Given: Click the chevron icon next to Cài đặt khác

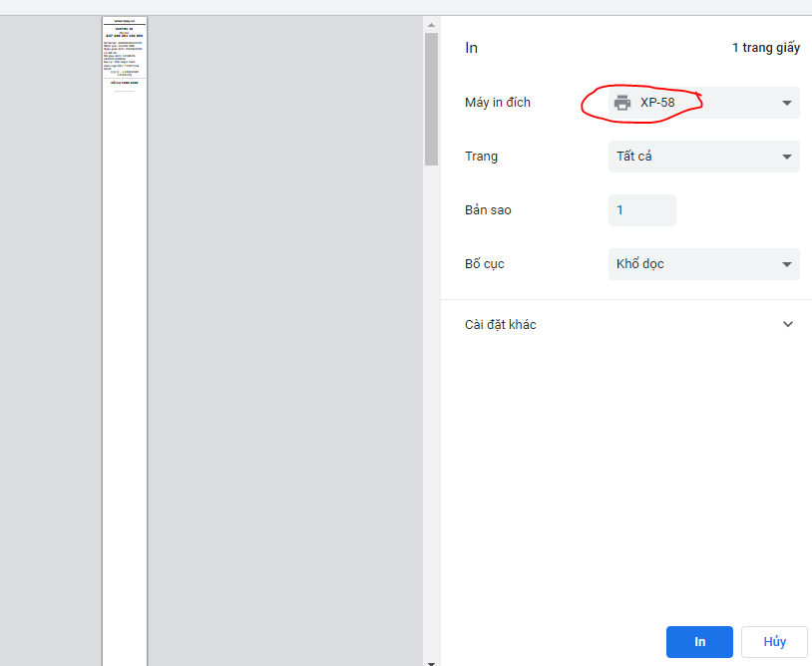Looking at the screenshot, I should click(788, 324).
